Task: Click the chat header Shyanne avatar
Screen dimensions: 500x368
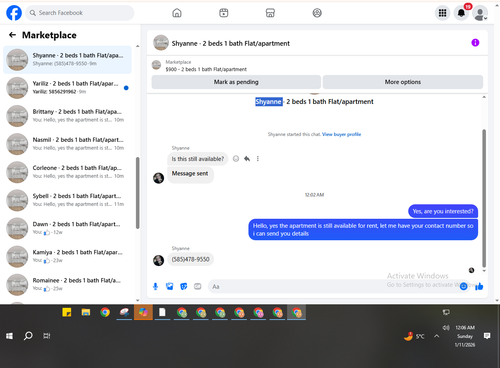Action: pos(161,43)
